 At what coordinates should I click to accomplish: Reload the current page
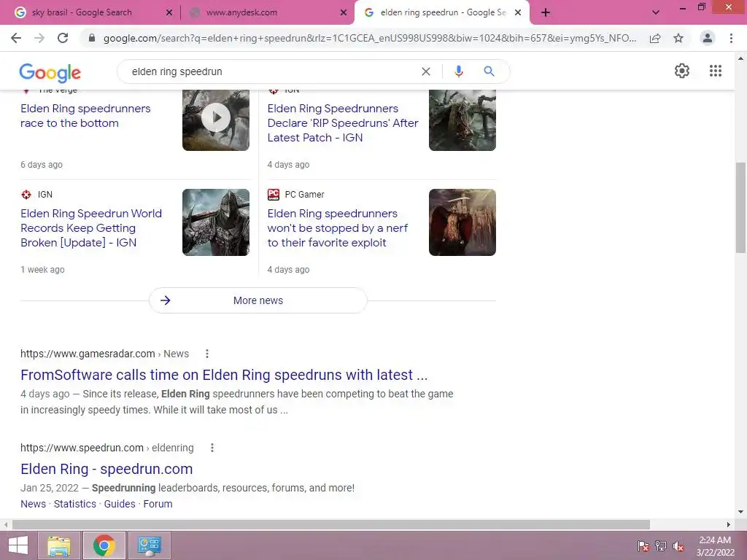[63, 38]
